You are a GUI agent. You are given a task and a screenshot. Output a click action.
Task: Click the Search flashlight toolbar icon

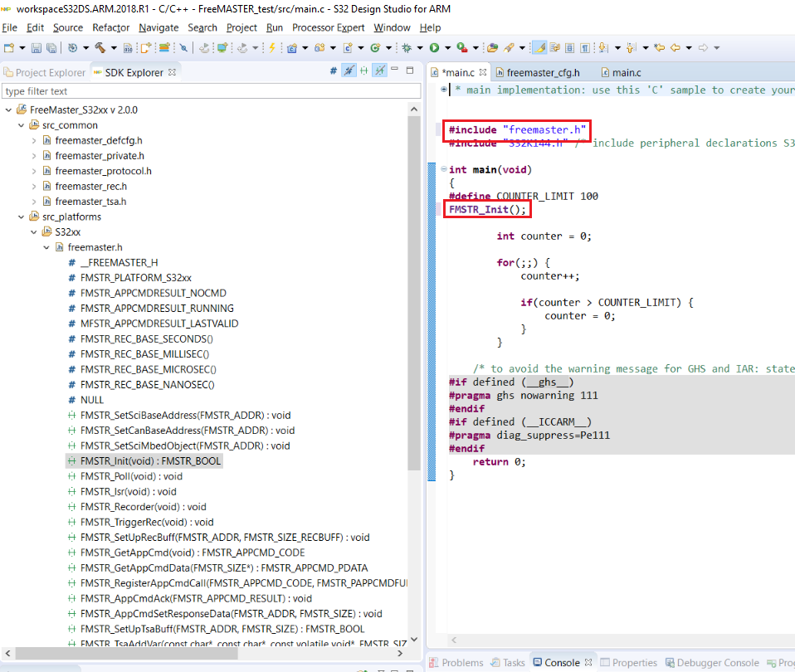point(508,47)
